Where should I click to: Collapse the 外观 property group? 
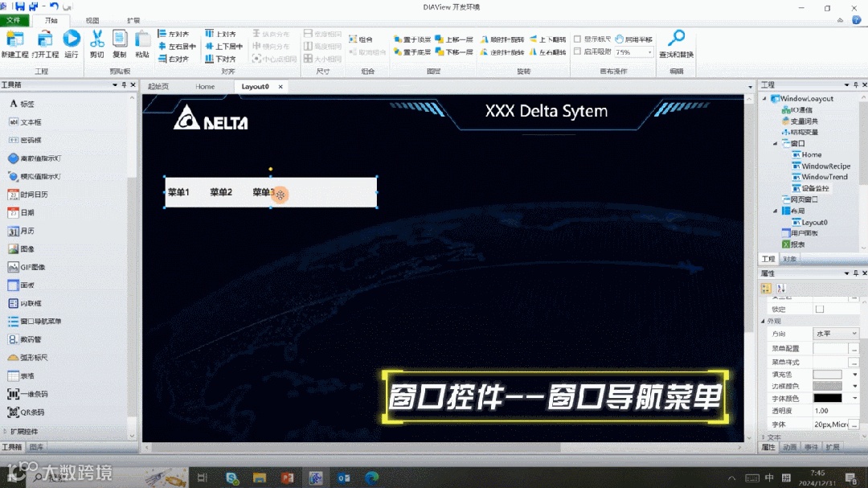tap(763, 322)
